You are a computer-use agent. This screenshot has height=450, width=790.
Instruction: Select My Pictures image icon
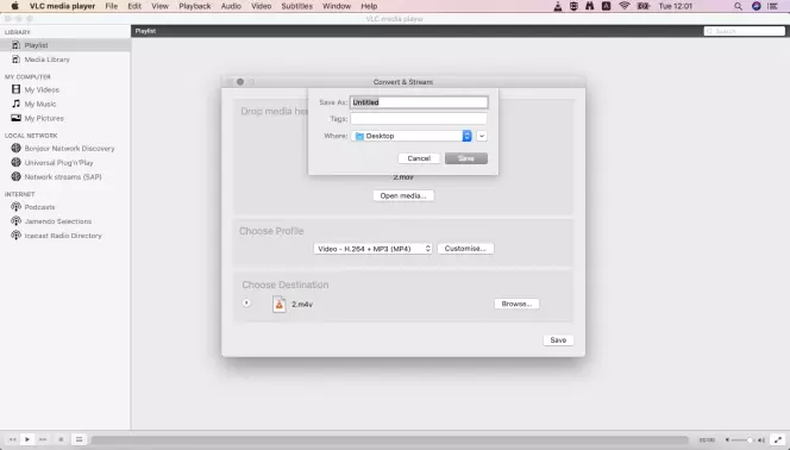pos(16,118)
